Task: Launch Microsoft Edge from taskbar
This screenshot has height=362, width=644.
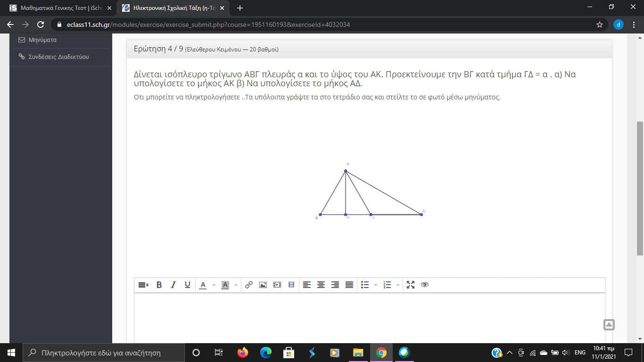Action: coord(266,353)
